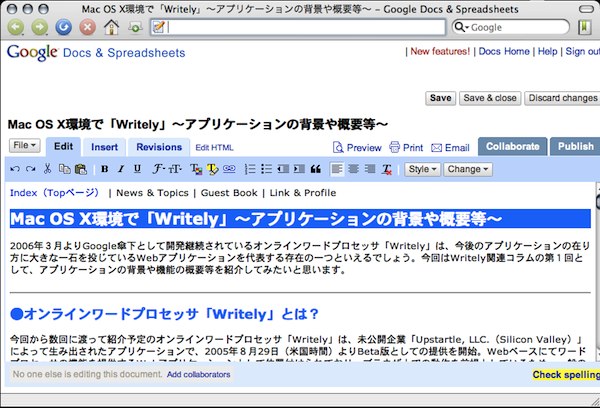Screen dimensions: 600x408
Task: Click the blockquote icon
Action: pos(316,169)
